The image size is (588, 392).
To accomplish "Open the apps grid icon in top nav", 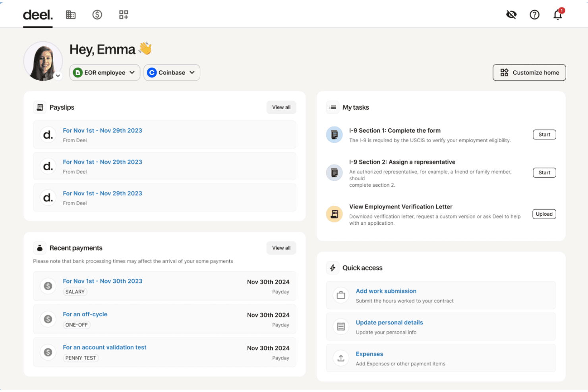I will coord(124,15).
